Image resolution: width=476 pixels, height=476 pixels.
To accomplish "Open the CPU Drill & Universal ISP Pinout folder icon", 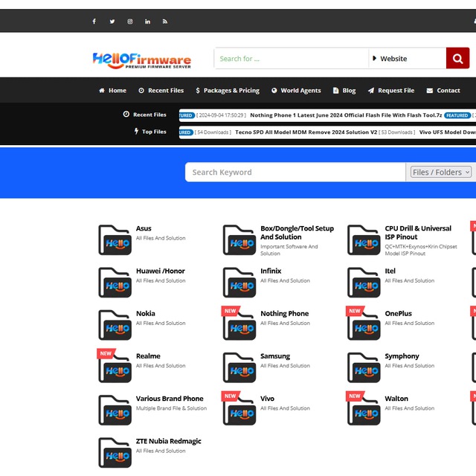I will coord(364,239).
